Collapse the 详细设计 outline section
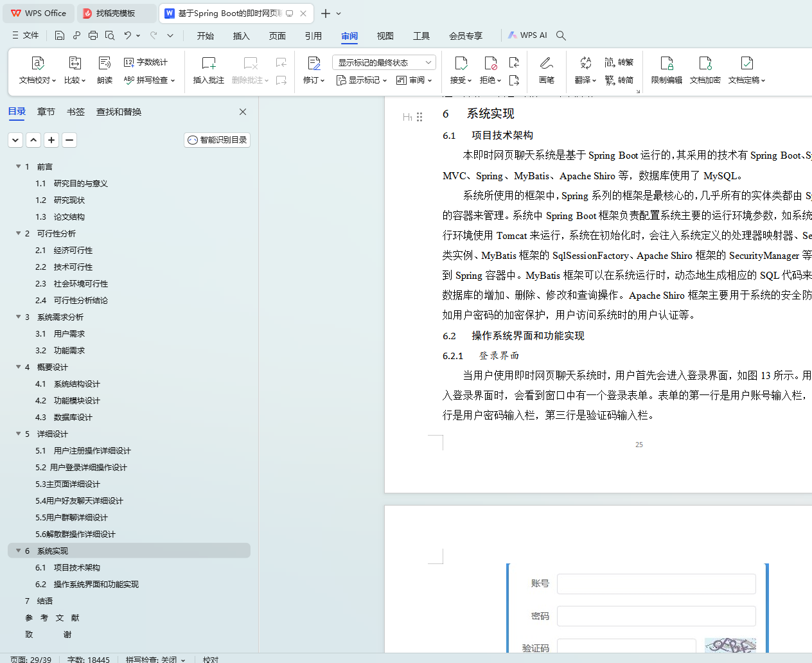The height and width of the screenshot is (663, 812). pos(18,434)
